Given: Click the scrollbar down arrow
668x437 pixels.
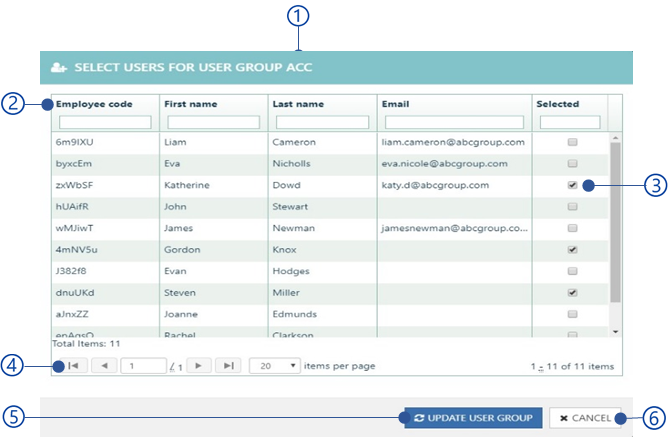Looking at the screenshot, I should [615, 332].
